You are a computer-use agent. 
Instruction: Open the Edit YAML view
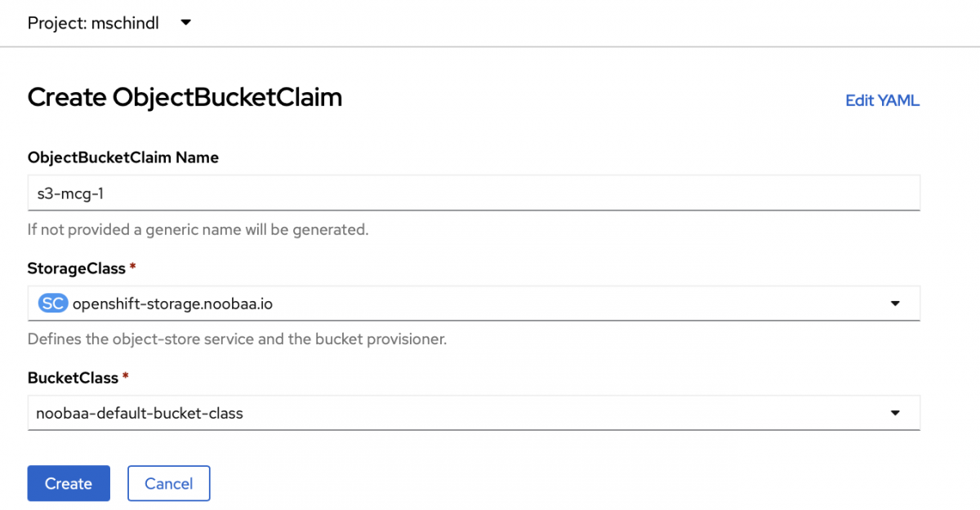[882, 100]
